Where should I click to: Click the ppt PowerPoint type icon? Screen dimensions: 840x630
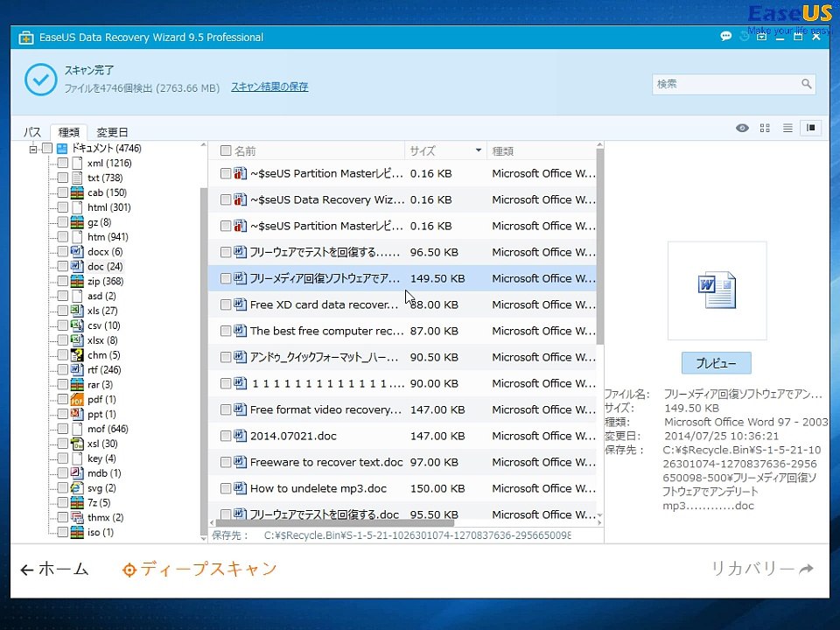[77, 414]
